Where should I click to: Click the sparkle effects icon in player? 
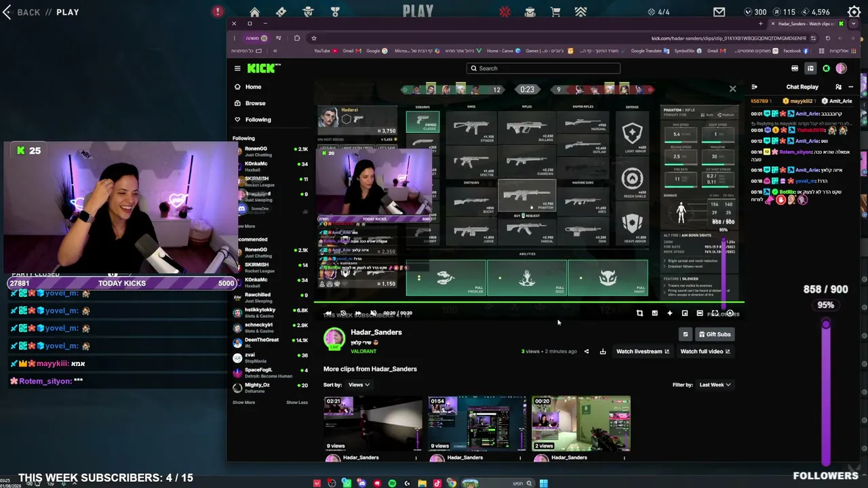(x=669, y=313)
